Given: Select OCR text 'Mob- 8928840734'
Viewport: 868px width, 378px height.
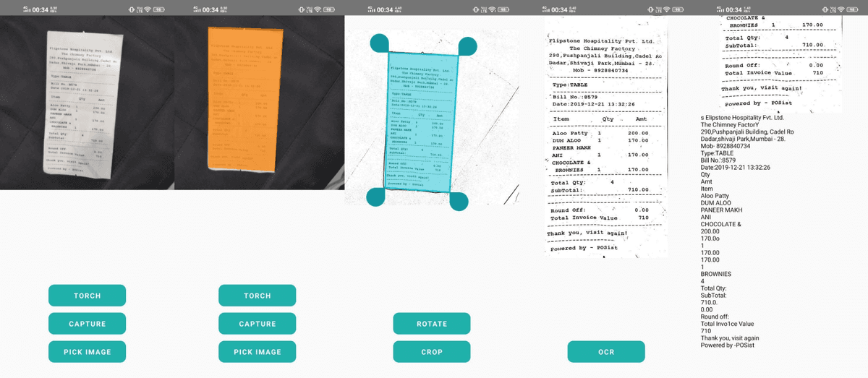Looking at the screenshot, I should coord(726,146).
